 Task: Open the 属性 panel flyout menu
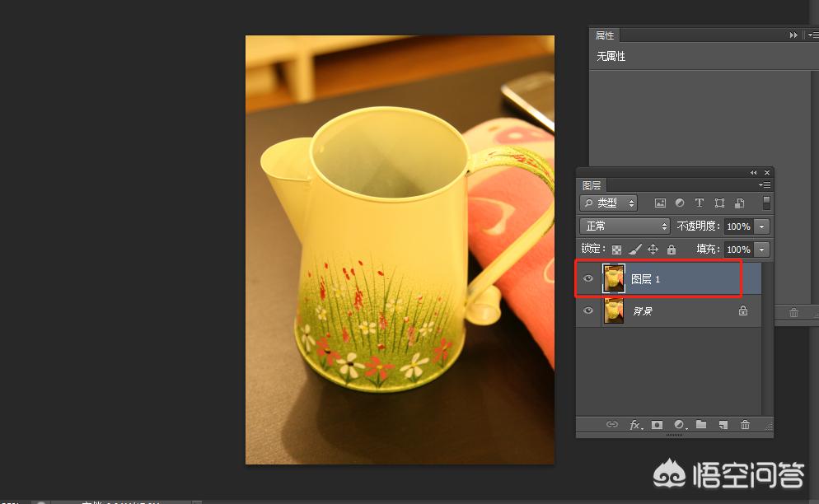[x=812, y=35]
